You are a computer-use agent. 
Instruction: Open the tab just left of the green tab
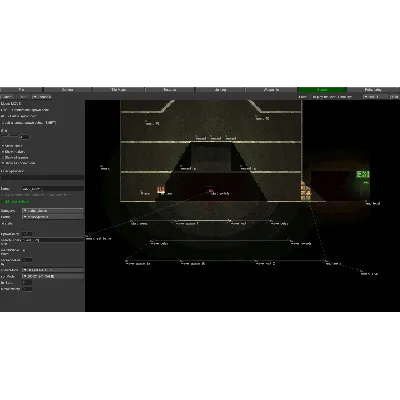pos(271,90)
